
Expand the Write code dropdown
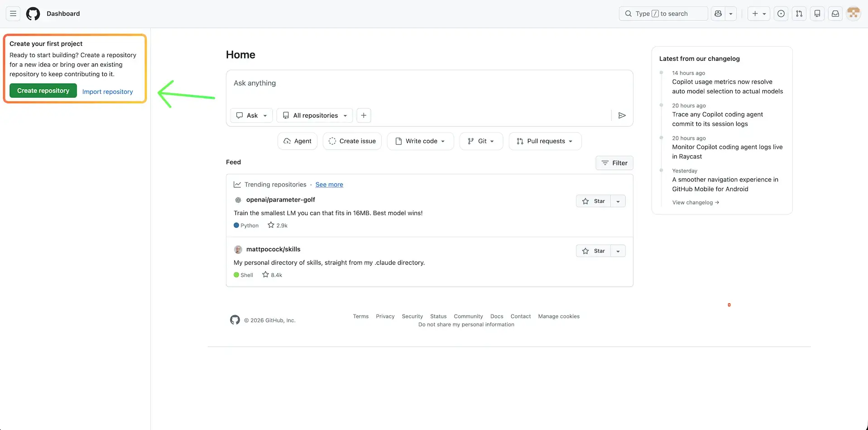point(420,141)
